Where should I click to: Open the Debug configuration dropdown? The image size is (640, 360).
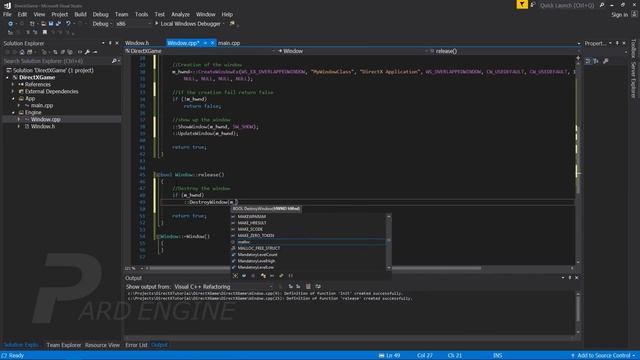[x=102, y=24]
